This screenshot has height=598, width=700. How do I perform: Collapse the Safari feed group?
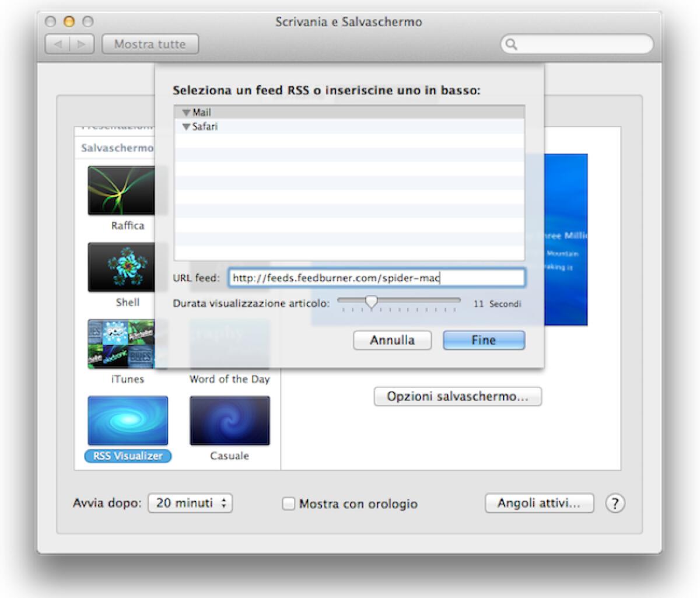185,126
